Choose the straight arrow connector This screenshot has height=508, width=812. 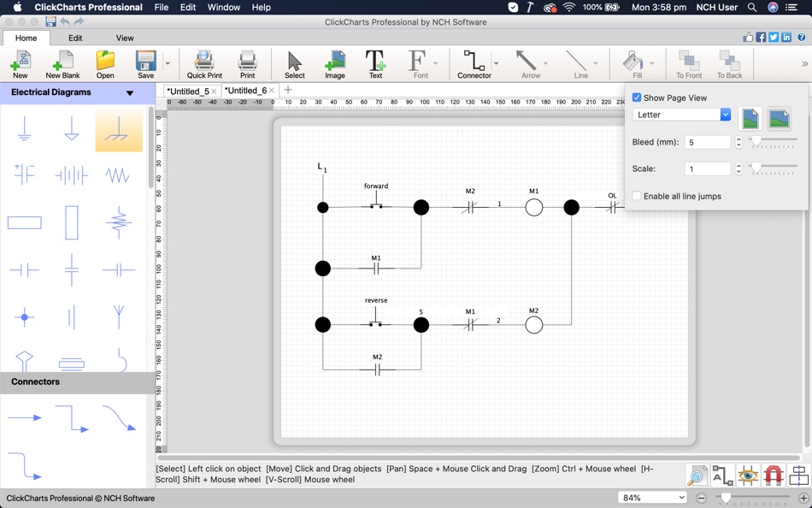24,417
